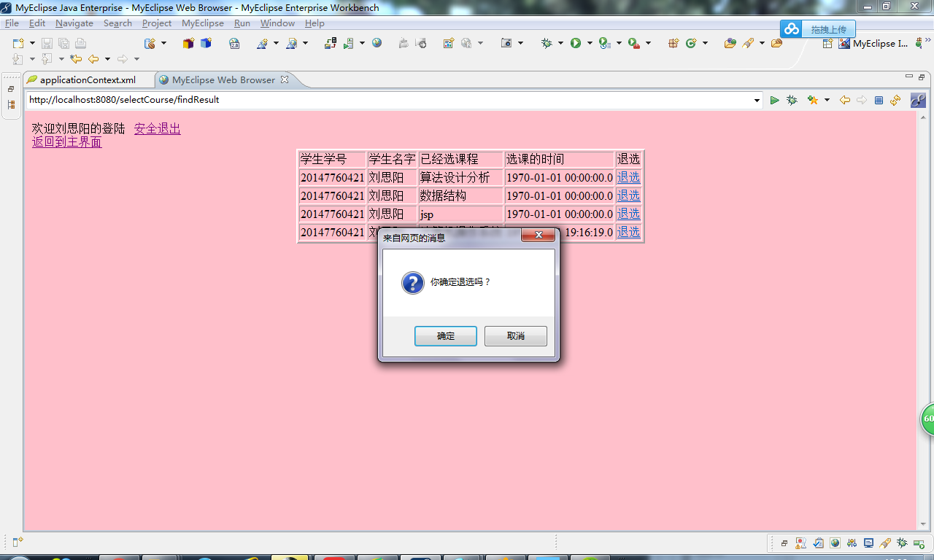Open the URL address bar history dropdown
934x560 pixels.
pyautogui.click(x=757, y=100)
